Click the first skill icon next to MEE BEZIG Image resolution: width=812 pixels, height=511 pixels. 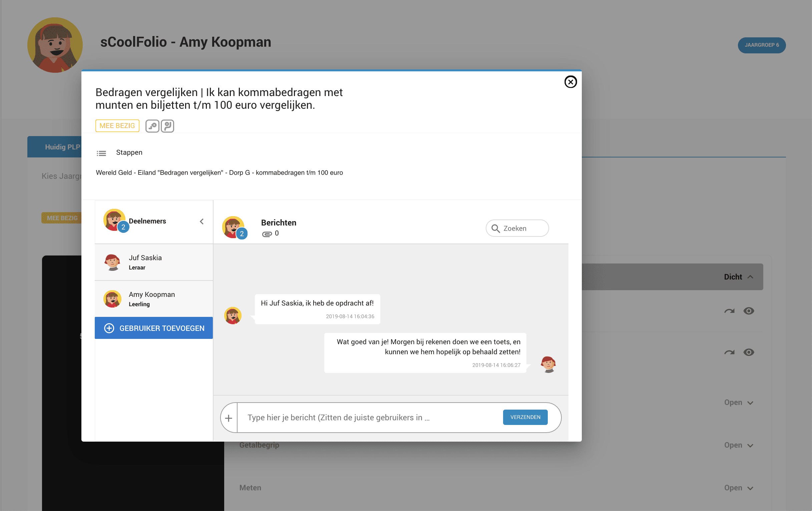[x=152, y=126]
